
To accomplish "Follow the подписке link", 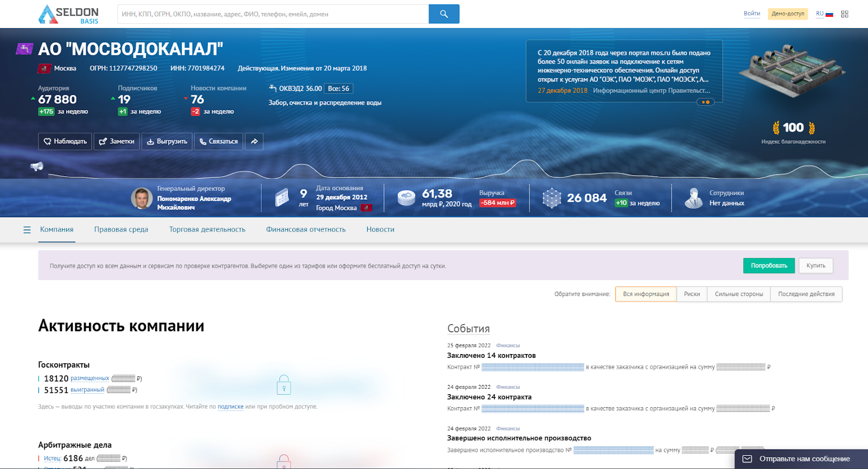I will [231, 407].
